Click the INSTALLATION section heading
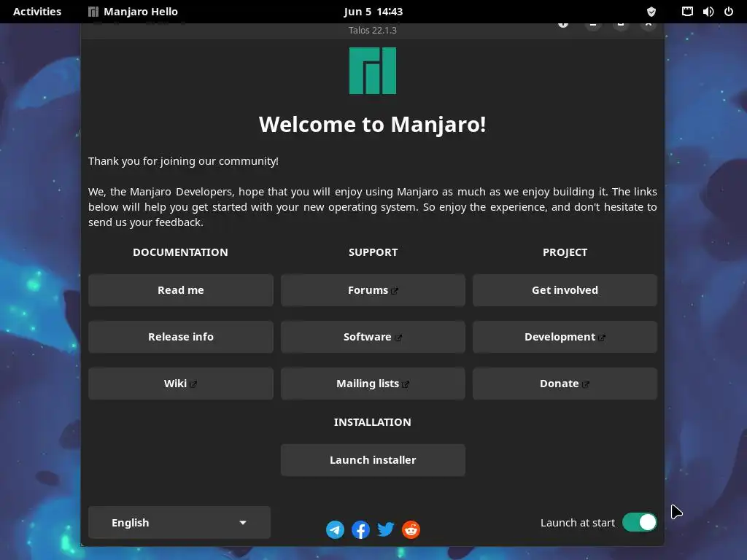 [373, 422]
